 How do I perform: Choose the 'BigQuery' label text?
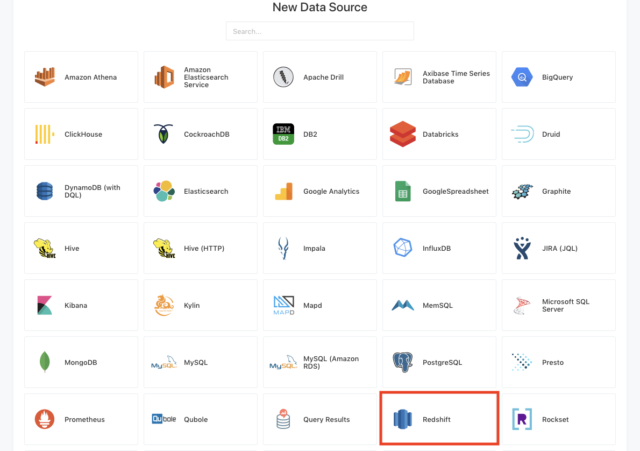pyautogui.click(x=557, y=77)
